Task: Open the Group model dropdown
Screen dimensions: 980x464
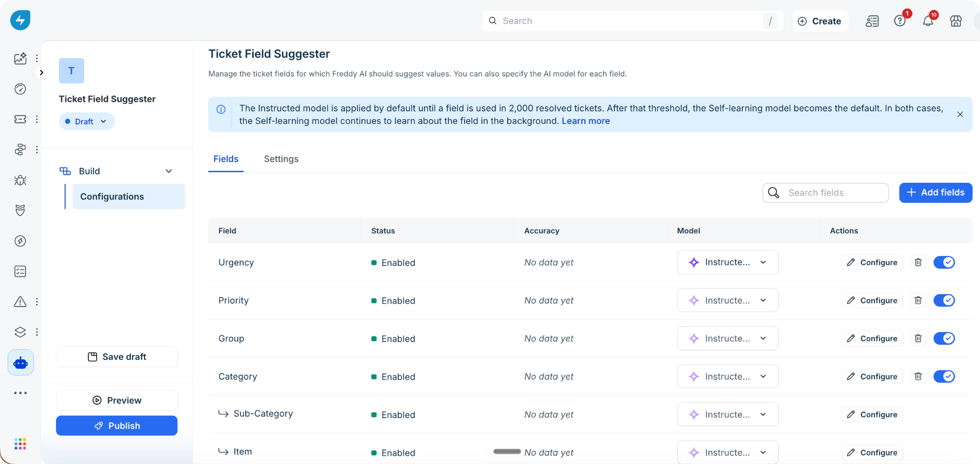Action: point(727,338)
